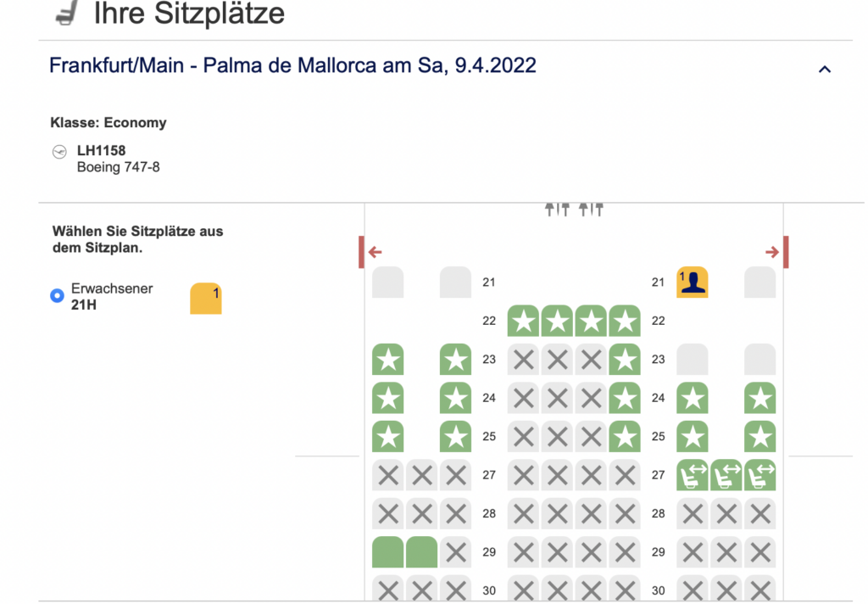Click the lavatory icons above the seat map
Image resolution: width=868 pixels, height=604 pixels.
coord(574,209)
